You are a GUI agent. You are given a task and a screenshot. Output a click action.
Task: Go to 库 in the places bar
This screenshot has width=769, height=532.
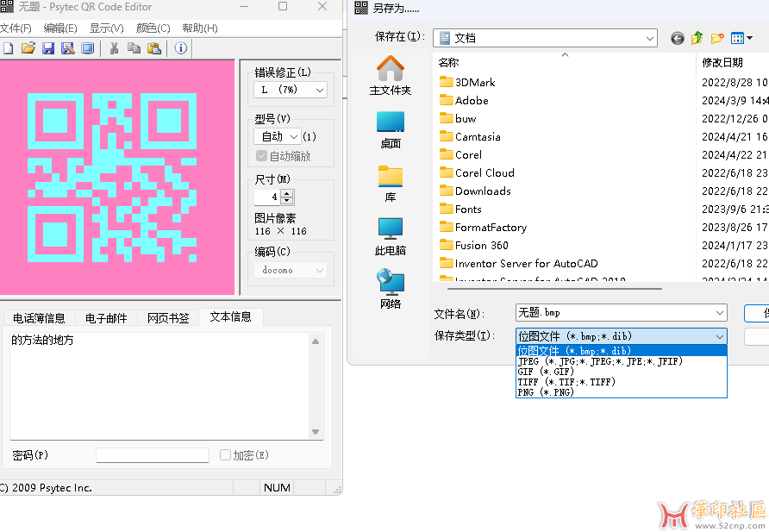point(391,184)
